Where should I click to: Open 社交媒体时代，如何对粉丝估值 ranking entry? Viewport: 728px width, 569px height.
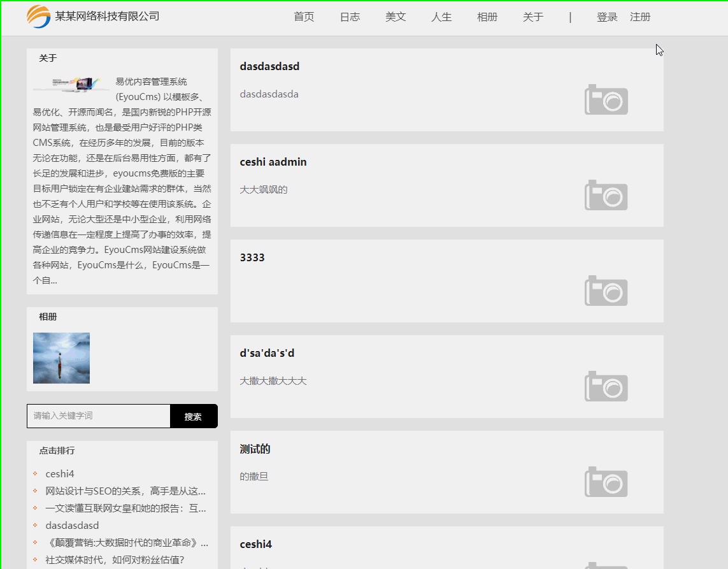pos(115,559)
